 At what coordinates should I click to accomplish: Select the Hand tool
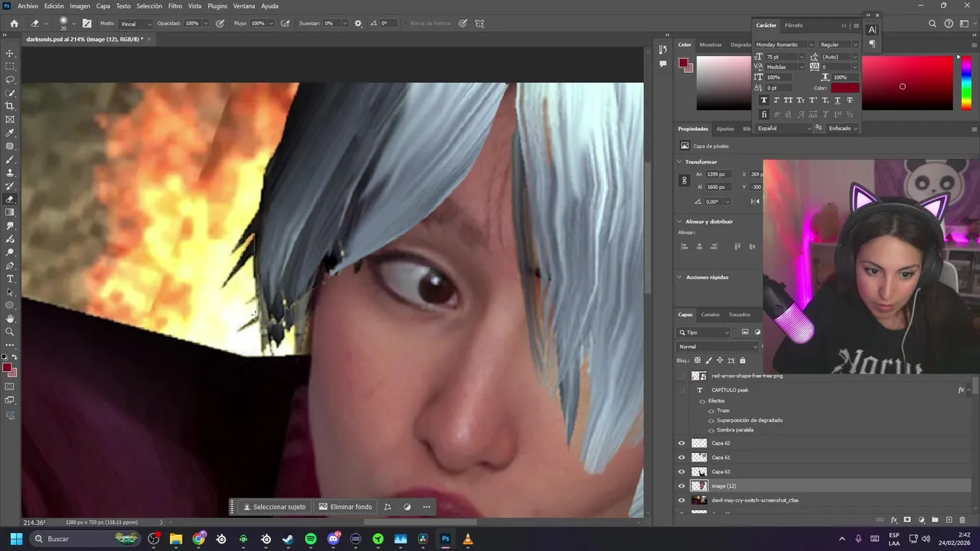coord(10,318)
